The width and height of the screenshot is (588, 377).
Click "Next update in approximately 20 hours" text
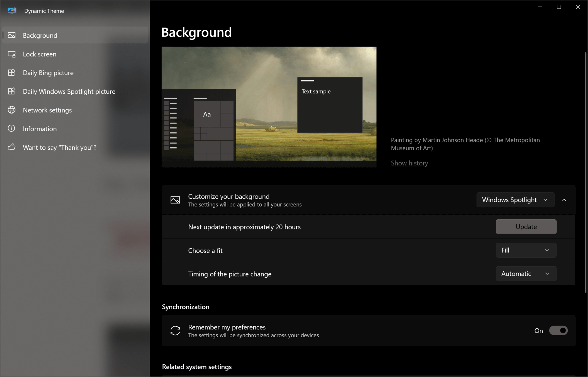(244, 227)
